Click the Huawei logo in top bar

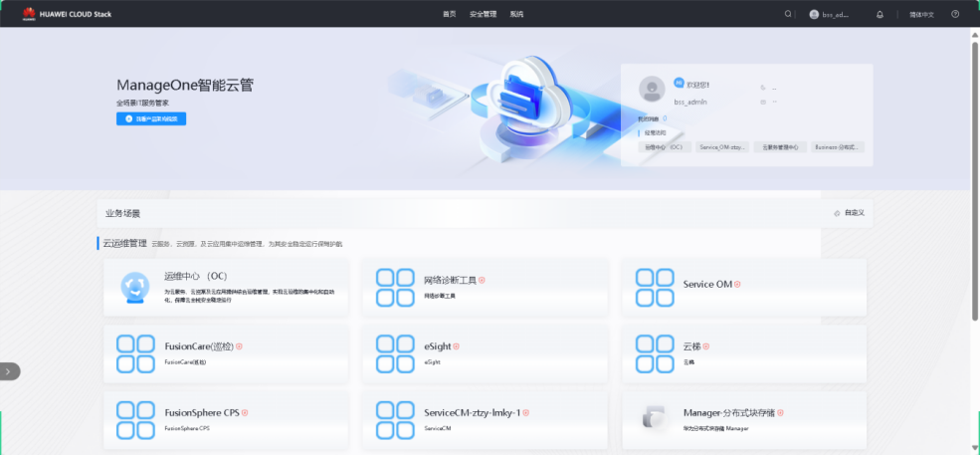[x=29, y=14]
